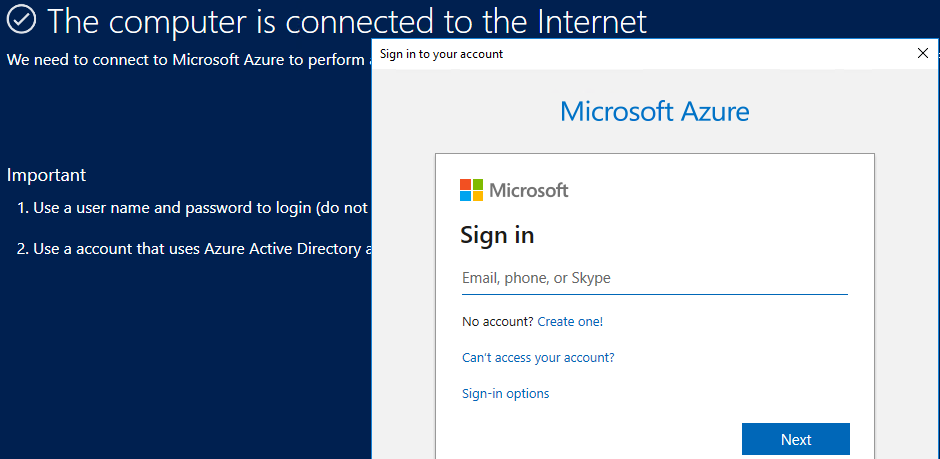Close the Sign in to your account dialog

pos(923,53)
